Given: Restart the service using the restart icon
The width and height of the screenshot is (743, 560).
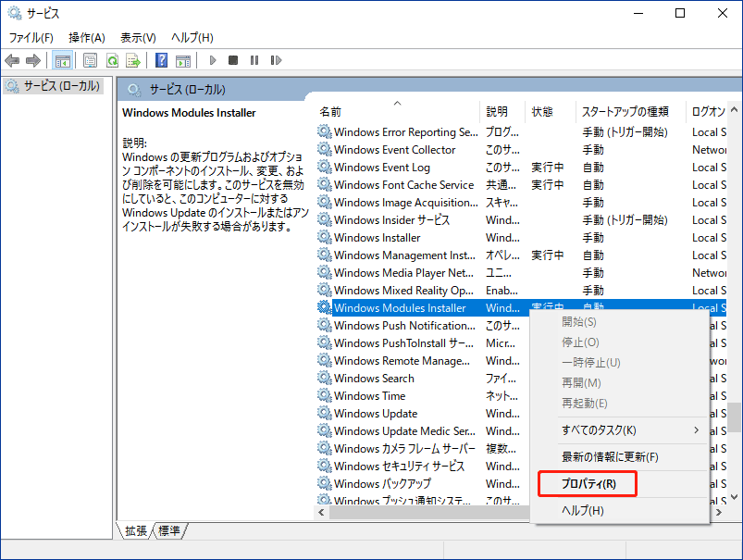Looking at the screenshot, I should [278, 60].
